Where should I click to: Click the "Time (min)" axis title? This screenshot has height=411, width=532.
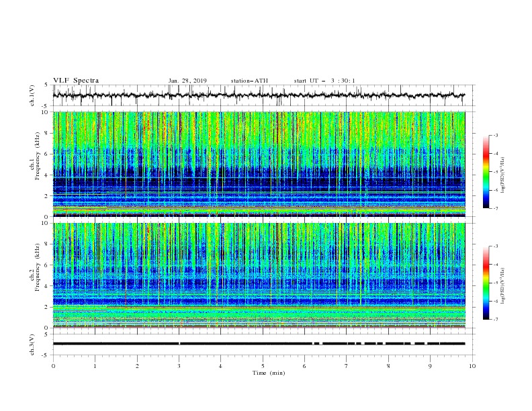point(269,373)
